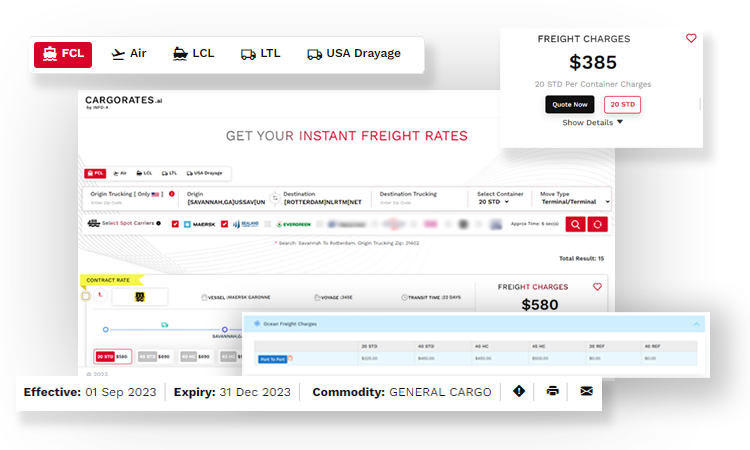The width and height of the screenshot is (750, 450).
Task: Favorite the $385 freight rate with heart icon
Action: [691, 39]
